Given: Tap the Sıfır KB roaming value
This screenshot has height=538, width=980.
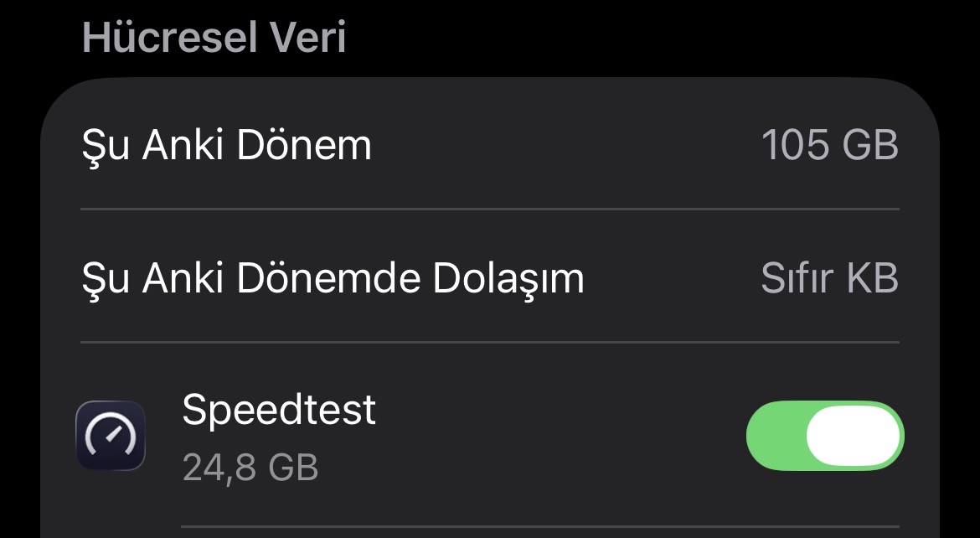Looking at the screenshot, I should pyautogui.click(x=829, y=278).
